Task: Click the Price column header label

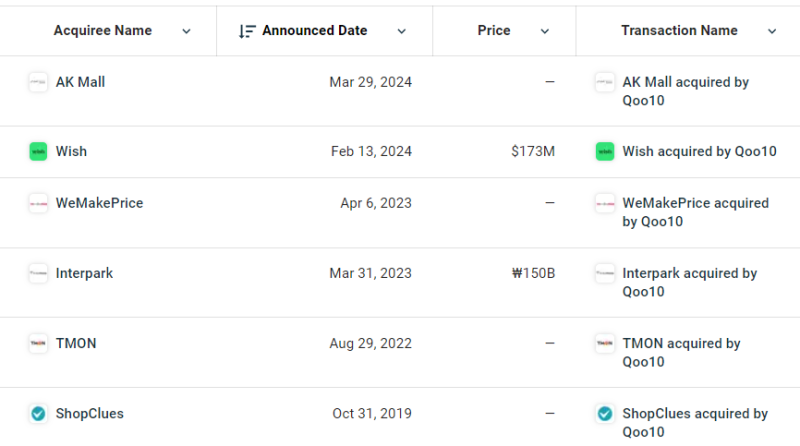Action: pyautogui.click(x=494, y=31)
